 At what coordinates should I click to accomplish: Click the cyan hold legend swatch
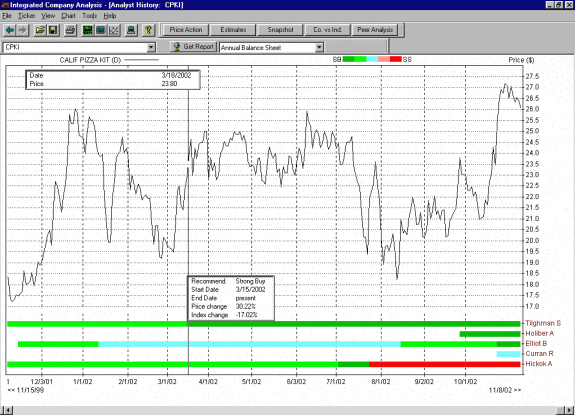click(x=372, y=59)
